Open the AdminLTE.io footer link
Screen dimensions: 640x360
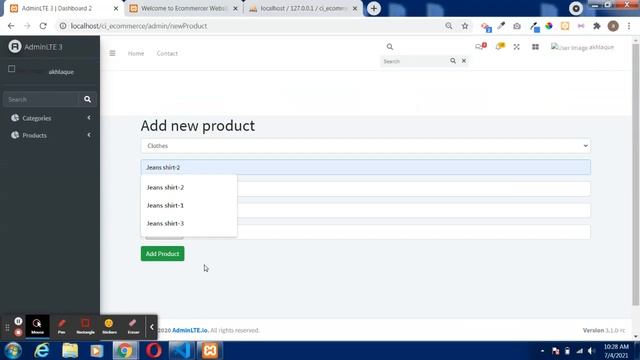[190, 330]
